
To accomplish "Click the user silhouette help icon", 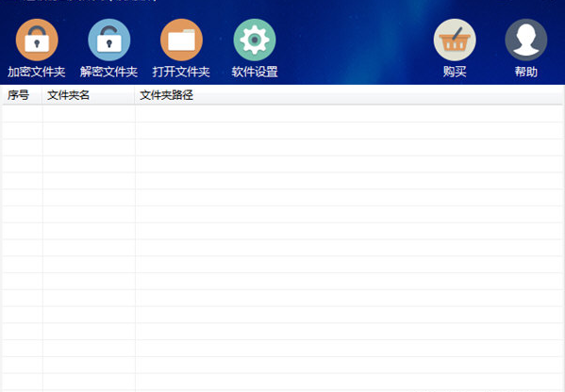I will tap(526, 40).
